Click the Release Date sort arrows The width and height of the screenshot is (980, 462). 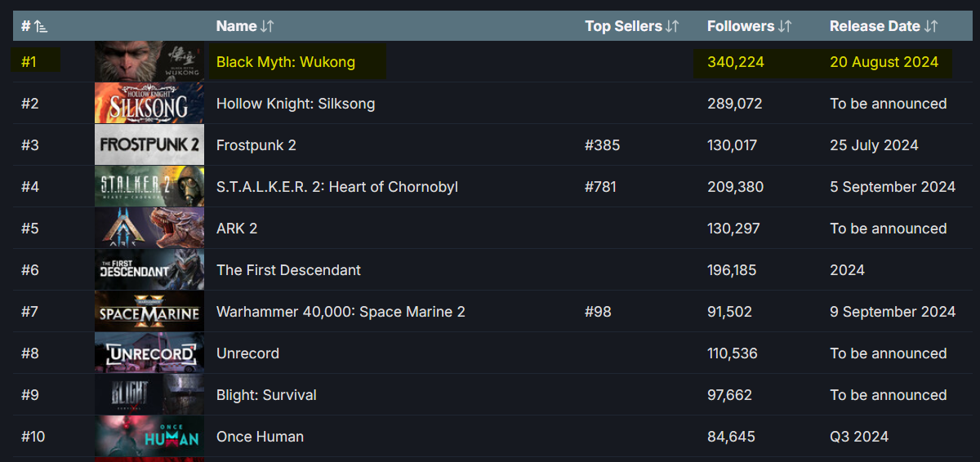[x=931, y=27]
